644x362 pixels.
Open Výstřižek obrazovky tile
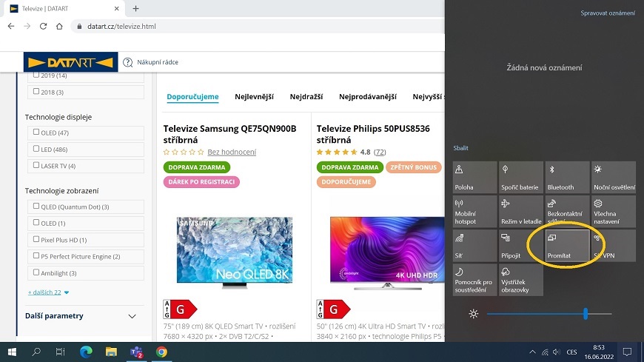[521, 280]
